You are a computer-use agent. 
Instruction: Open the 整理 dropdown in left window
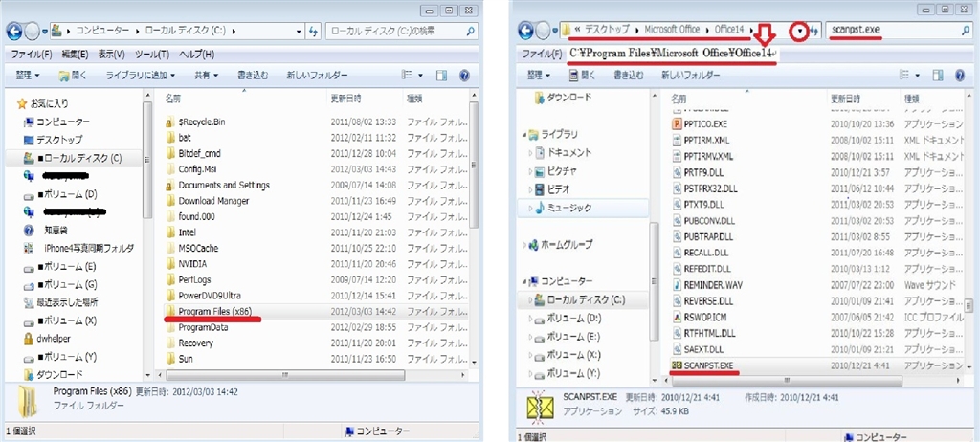(28, 75)
